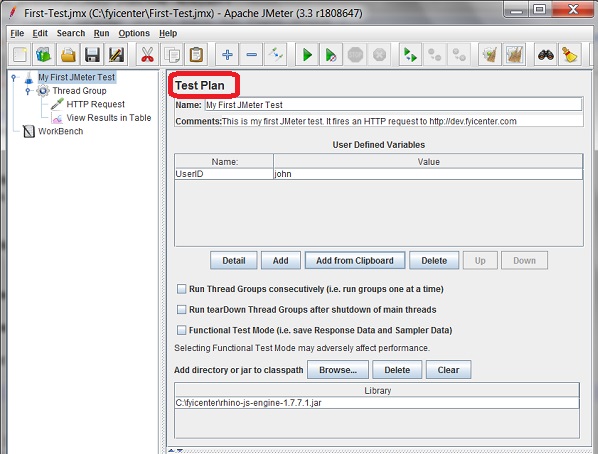Click the Paste clipboard icon
Viewport: 598px width, 454px height.
[196, 55]
